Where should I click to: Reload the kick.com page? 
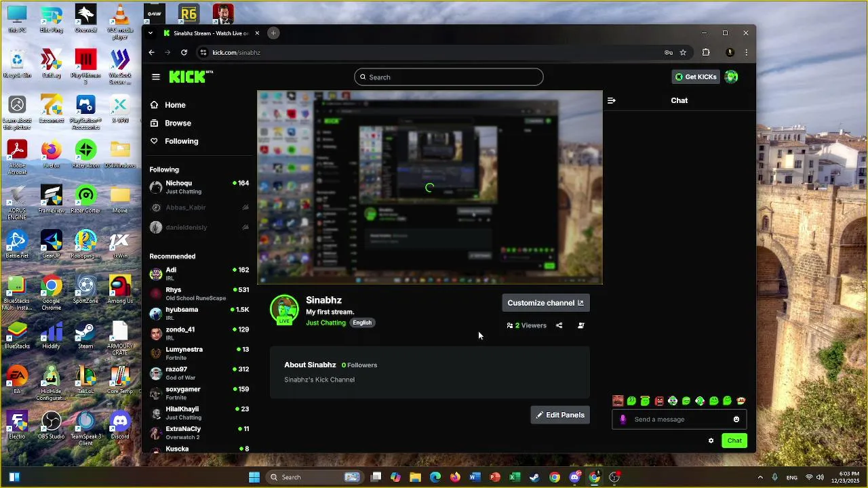[x=184, y=52]
